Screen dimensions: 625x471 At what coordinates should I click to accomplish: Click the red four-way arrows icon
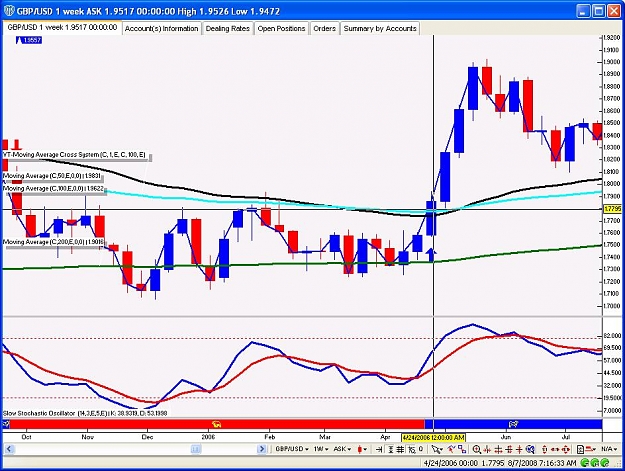coord(566,449)
